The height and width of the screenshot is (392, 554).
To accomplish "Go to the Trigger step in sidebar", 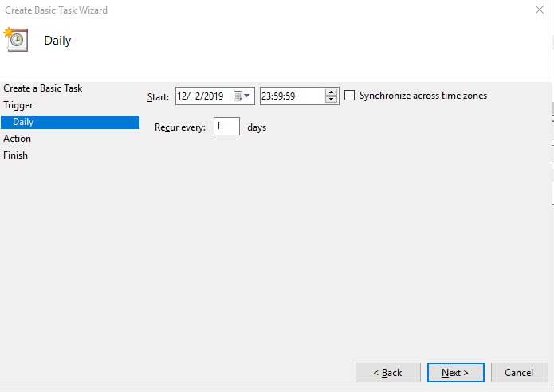I will click(x=18, y=105).
